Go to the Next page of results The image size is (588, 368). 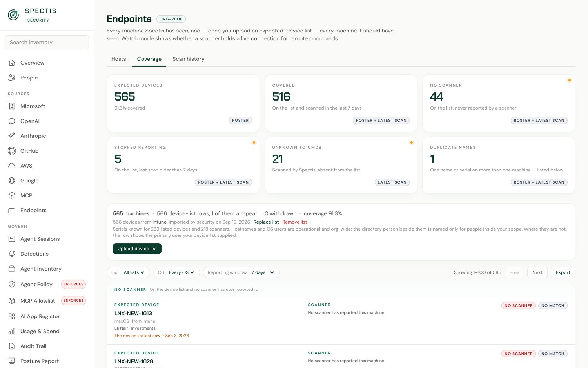tap(537, 272)
